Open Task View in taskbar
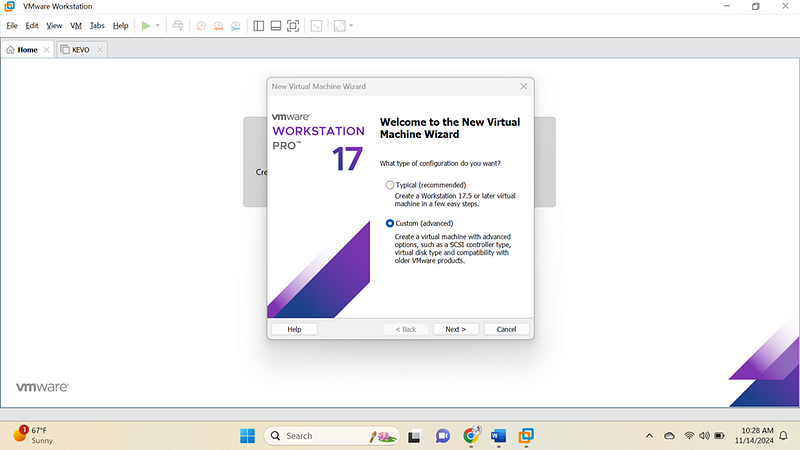This screenshot has height=450, width=800. click(414, 436)
